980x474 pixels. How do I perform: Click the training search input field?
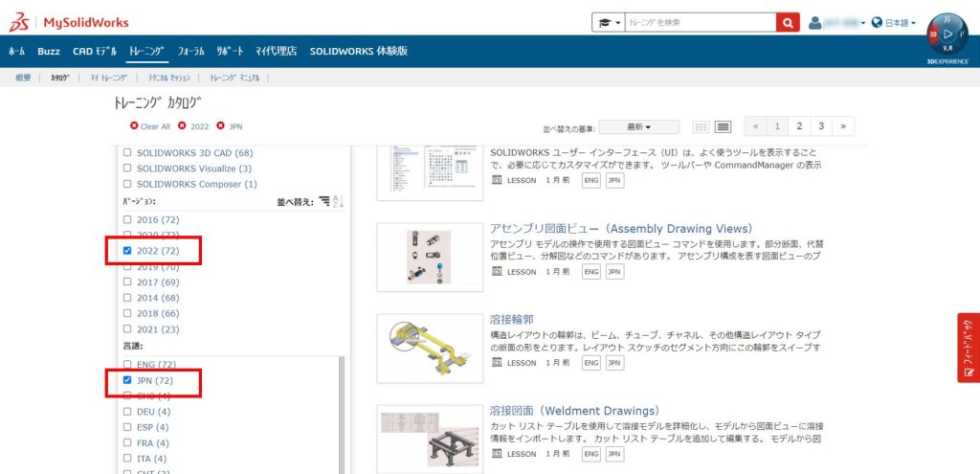point(701,23)
